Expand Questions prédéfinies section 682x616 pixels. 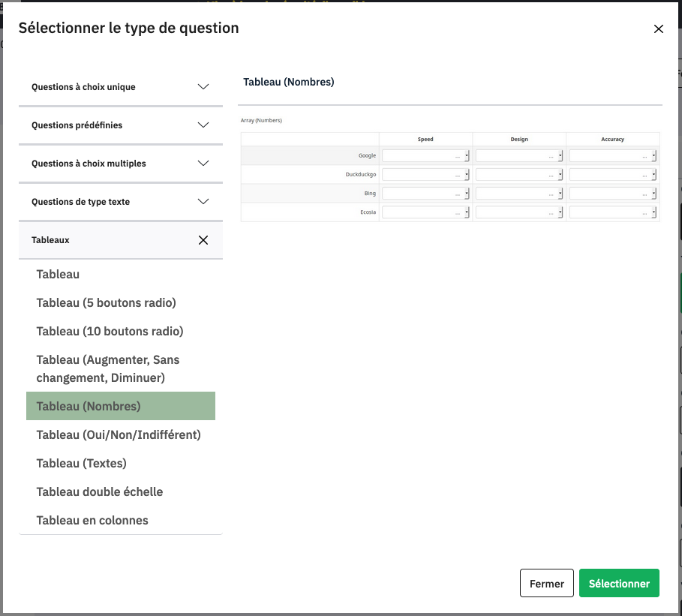click(x=120, y=125)
